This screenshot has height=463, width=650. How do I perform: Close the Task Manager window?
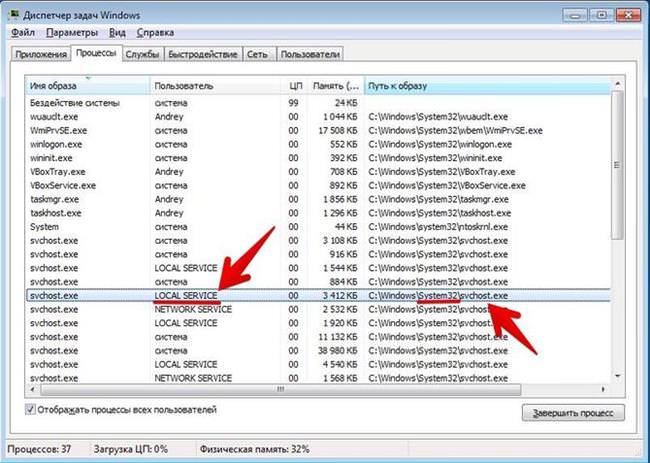(x=629, y=15)
